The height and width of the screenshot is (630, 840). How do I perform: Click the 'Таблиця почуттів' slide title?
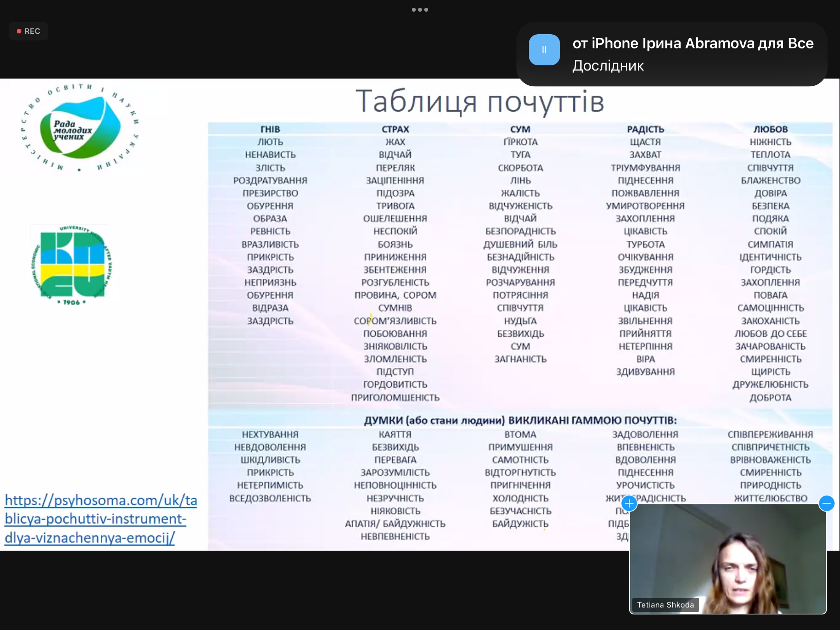point(479,101)
